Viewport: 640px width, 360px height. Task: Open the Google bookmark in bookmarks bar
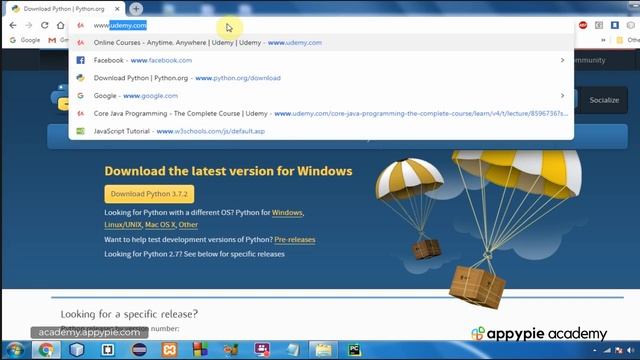click(25, 40)
